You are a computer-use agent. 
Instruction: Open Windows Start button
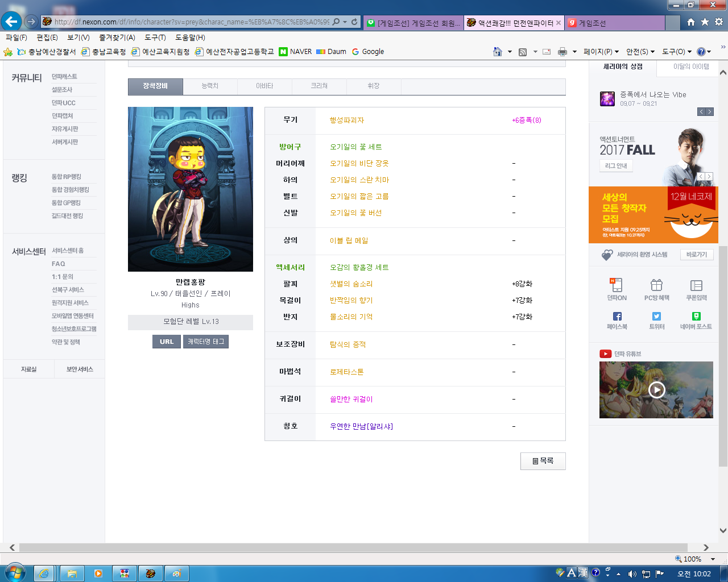(14, 573)
